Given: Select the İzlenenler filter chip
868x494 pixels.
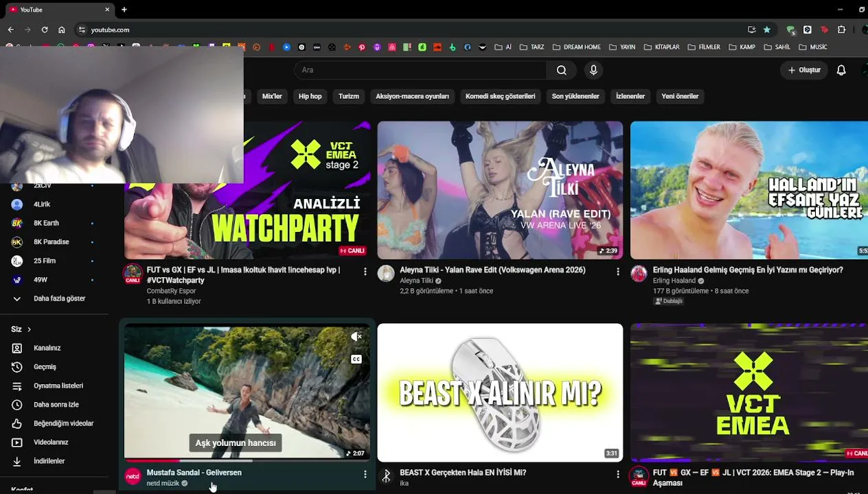Looking at the screenshot, I should [630, 97].
